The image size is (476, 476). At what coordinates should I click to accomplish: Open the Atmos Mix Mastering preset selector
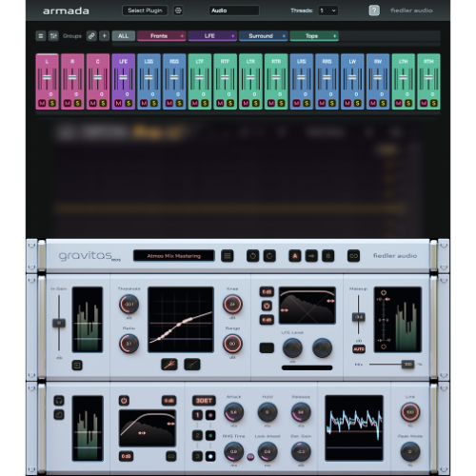click(174, 256)
